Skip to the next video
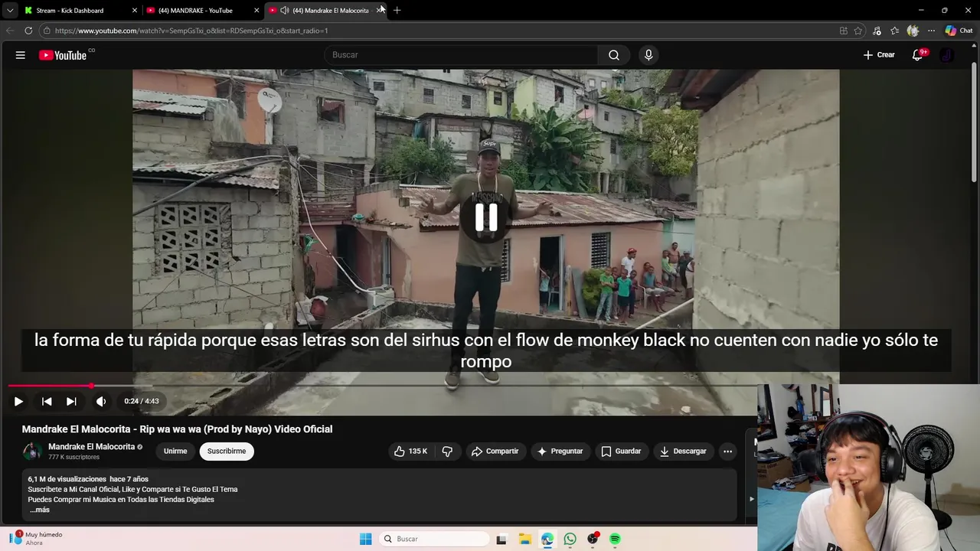Image resolution: width=980 pixels, height=551 pixels. coord(71,401)
